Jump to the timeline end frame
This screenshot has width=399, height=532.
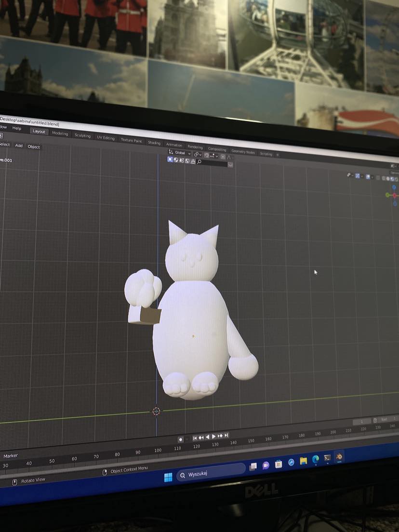[x=226, y=435]
